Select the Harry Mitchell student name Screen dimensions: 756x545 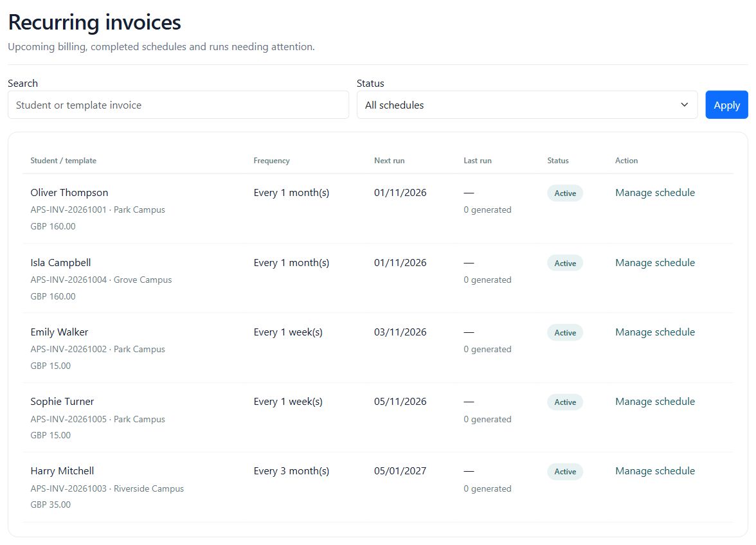(62, 471)
